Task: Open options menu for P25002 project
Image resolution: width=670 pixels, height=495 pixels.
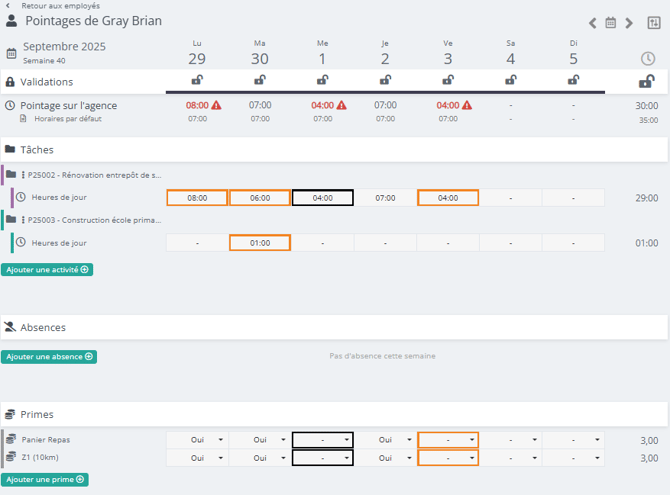Action: [x=23, y=175]
